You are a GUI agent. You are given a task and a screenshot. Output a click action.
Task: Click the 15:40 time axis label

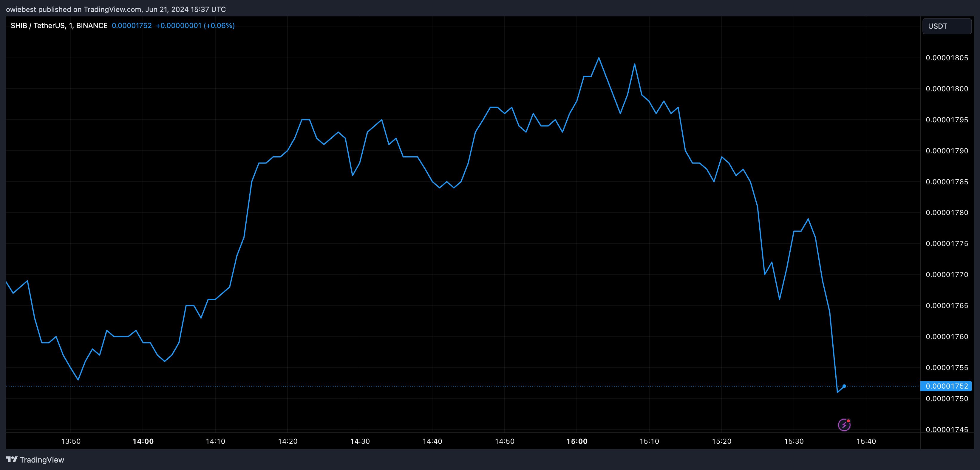coord(866,441)
